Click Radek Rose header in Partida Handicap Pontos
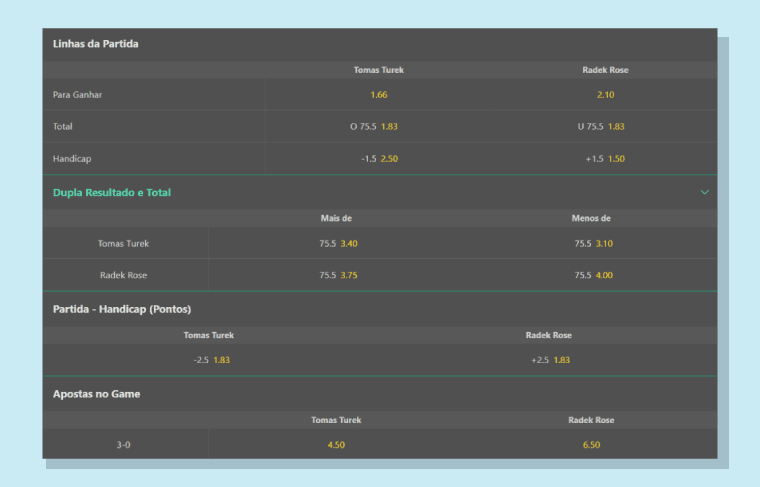The width and height of the screenshot is (760, 487). [x=549, y=335]
